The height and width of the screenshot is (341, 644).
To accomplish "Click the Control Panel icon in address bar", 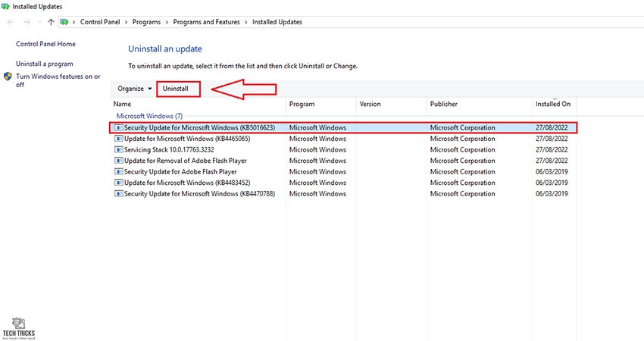I will click(64, 22).
